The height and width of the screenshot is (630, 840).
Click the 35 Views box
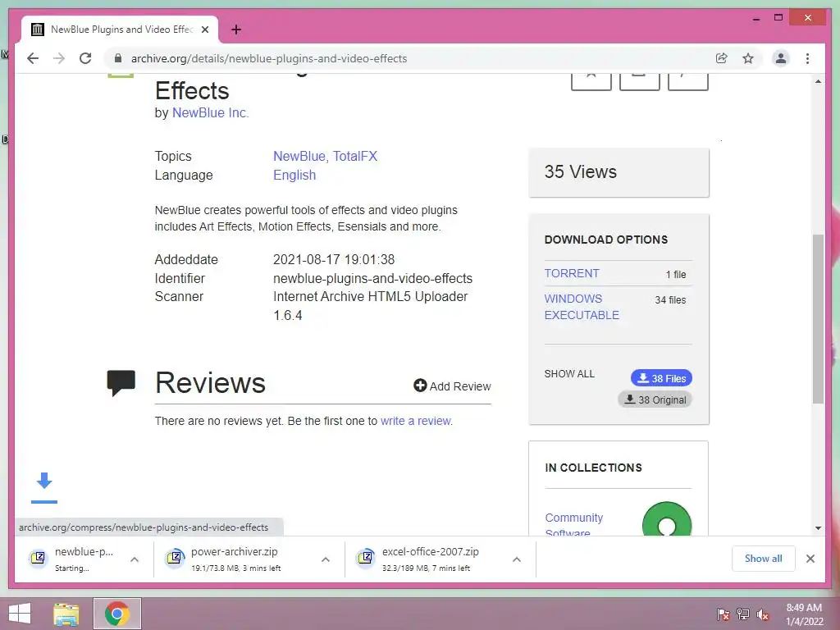pyautogui.click(x=619, y=172)
